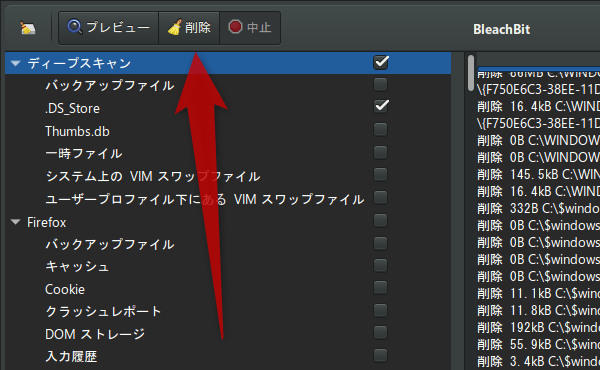This screenshot has width=600, height=370.
Task: Click the プレビュー magnifier button
Action: coord(108,28)
